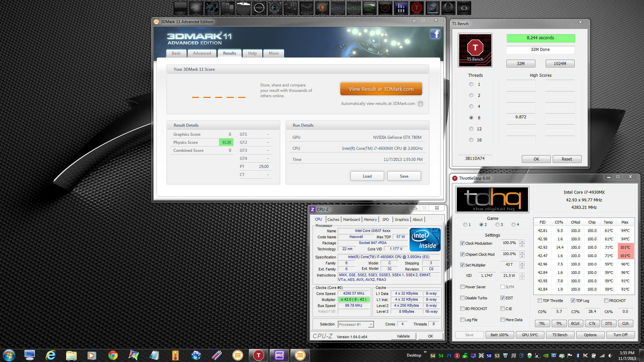Enable Log File checkbox
644x362 pixels.
tap(462, 320)
